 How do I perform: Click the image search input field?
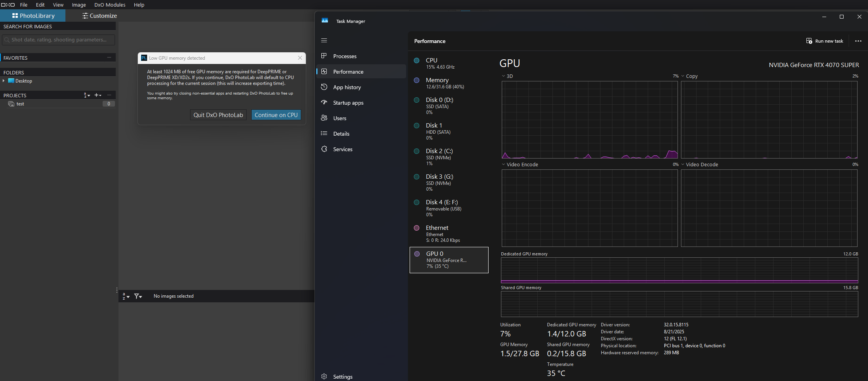point(58,40)
